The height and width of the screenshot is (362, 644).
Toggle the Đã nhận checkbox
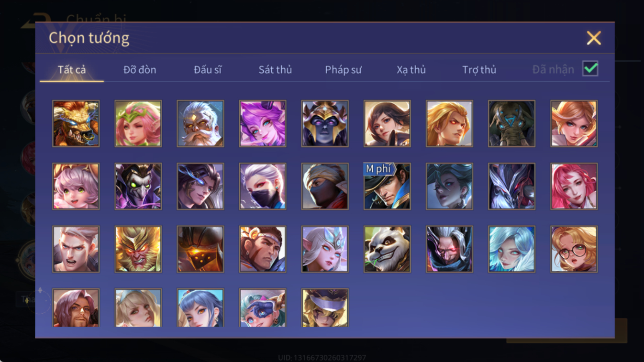(590, 69)
